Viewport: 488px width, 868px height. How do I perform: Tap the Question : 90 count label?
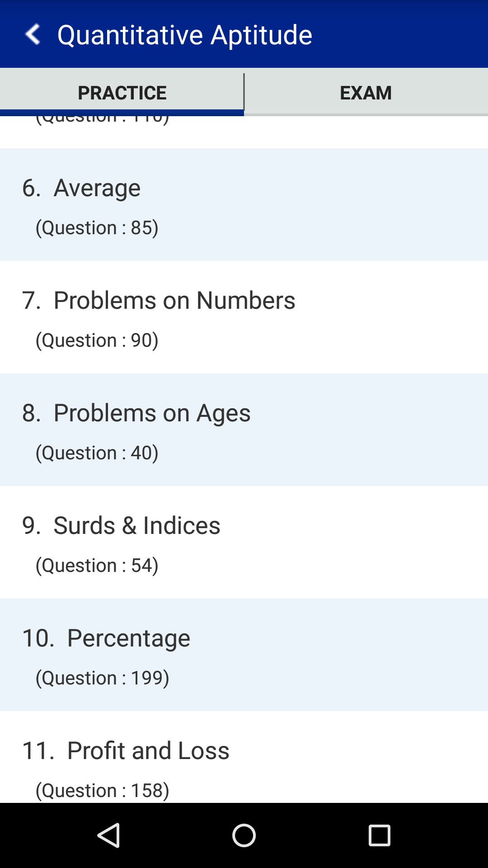97,340
